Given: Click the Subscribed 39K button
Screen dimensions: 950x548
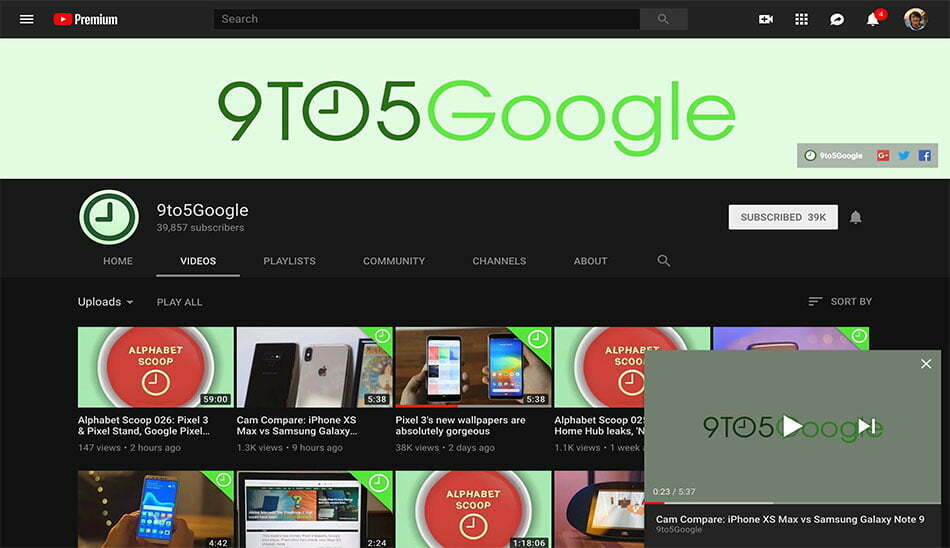Looking at the screenshot, I should click(783, 217).
